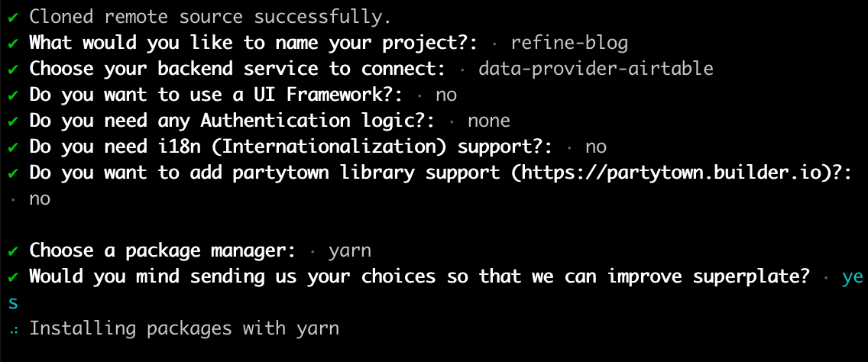
Task: Click the checkmark beside partytown library prompt
Action: 14,174
